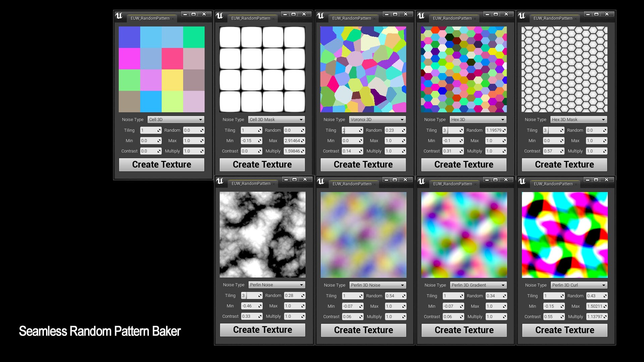Increase Tiling with its up stepper arrow in Hex 3D window
This screenshot has height=362, width=644.
(462, 129)
